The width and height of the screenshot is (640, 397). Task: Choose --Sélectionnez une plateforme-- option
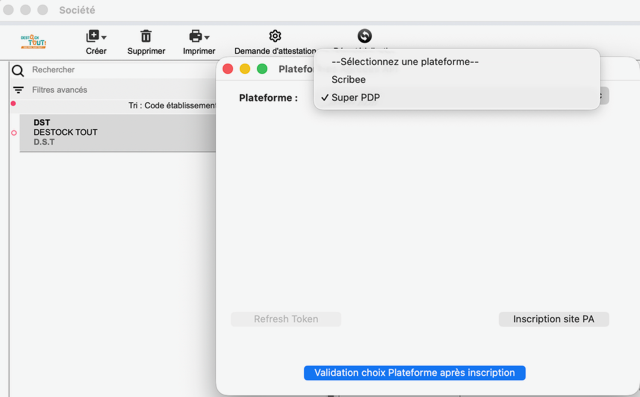(405, 62)
